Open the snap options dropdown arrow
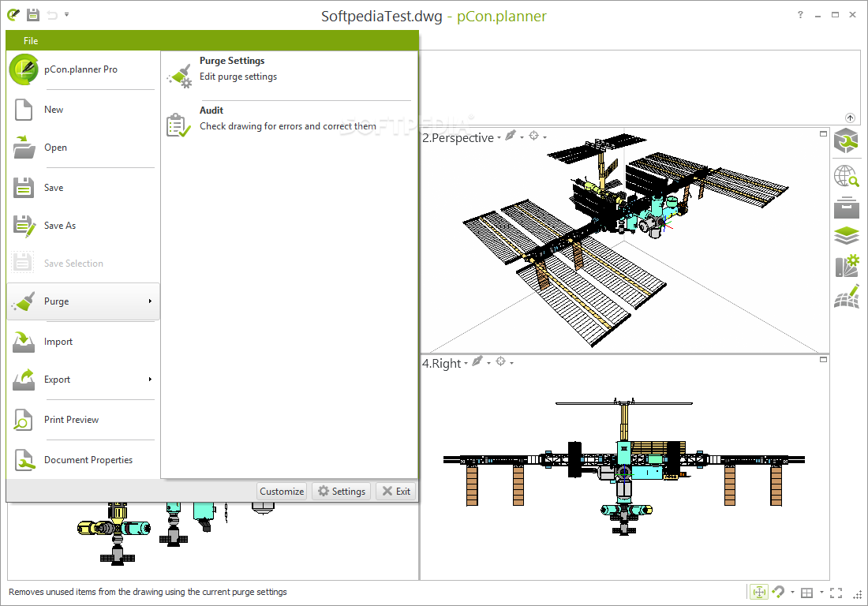Image resolution: width=868 pixels, height=606 pixels. point(792,592)
